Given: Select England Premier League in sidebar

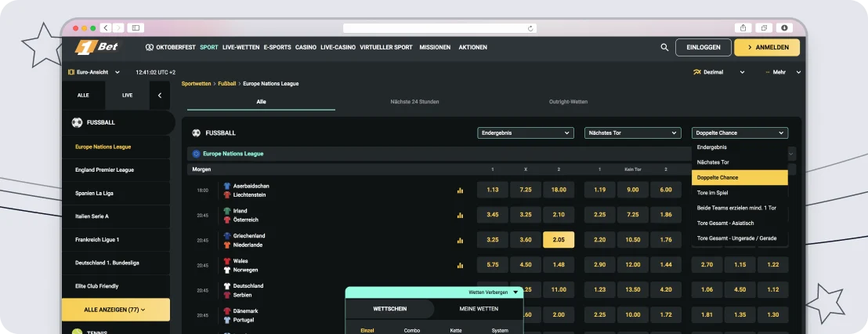Looking at the screenshot, I should click(116, 170).
